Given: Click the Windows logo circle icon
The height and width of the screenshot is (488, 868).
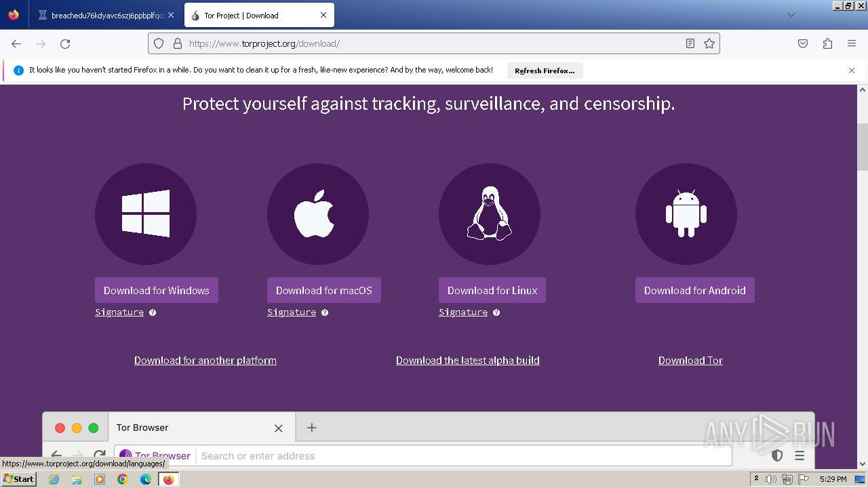Looking at the screenshot, I should 146,214.
